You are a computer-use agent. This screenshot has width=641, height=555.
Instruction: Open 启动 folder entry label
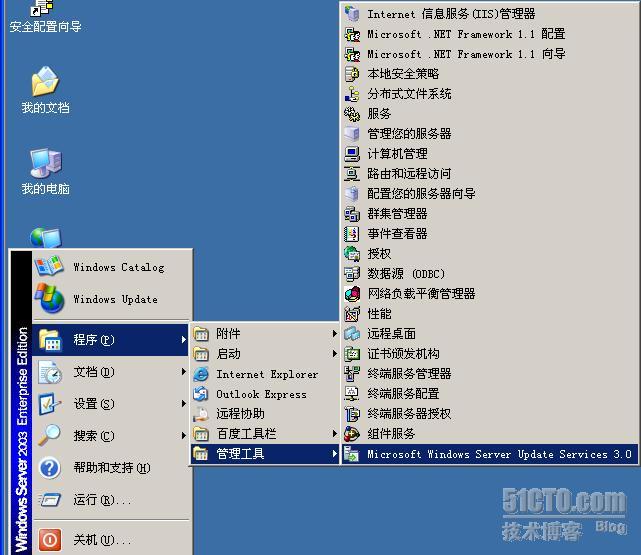(x=229, y=354)
